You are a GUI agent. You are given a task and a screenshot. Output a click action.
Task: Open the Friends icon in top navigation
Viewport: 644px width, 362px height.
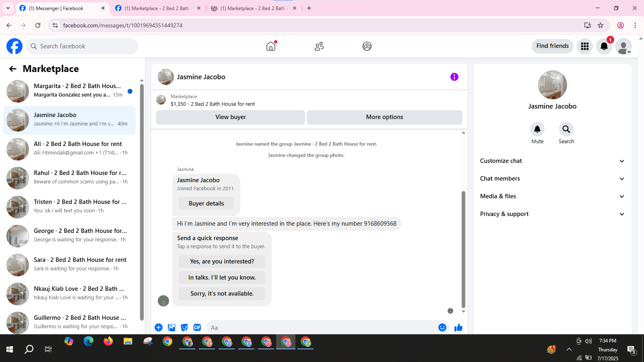tap(319, 46)
